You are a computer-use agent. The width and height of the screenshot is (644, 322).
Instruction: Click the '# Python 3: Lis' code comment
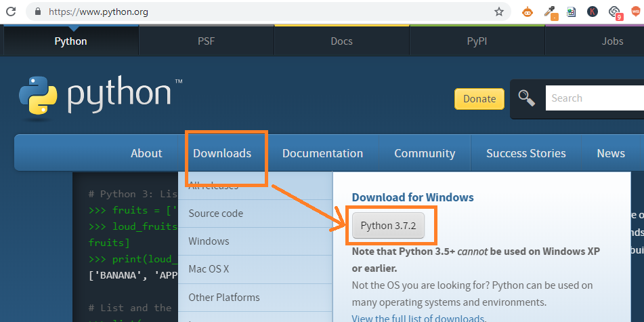(x=133, y=194)
